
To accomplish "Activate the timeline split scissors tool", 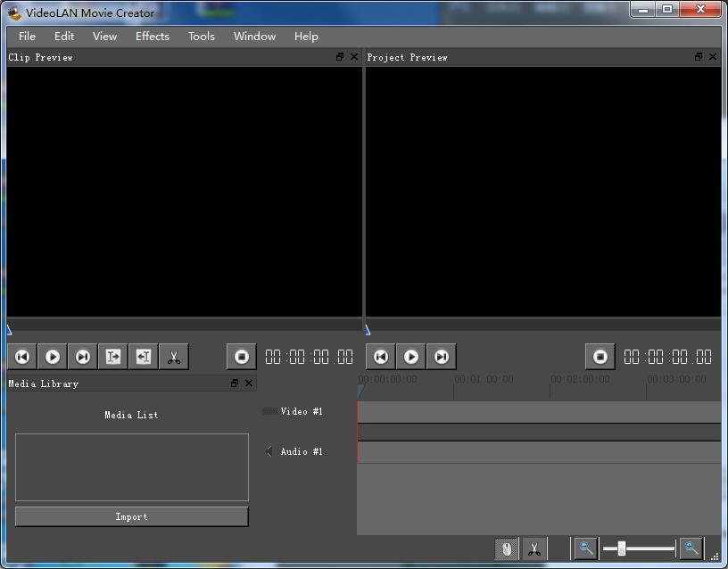I will pyautogui.click(x=534, y=548).
